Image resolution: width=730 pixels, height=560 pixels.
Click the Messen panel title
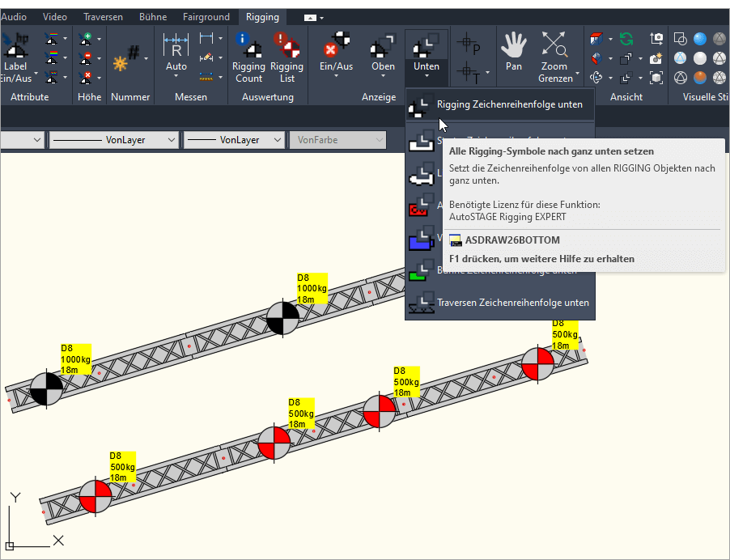(191, 97)
